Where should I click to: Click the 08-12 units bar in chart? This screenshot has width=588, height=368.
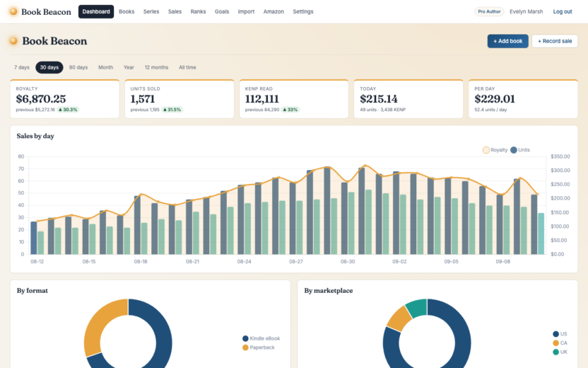click(x=34, y=238)
